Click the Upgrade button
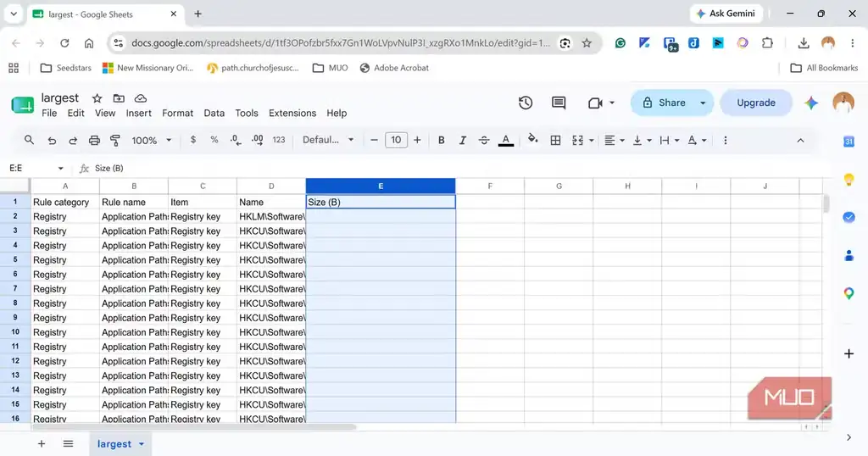The height and width of the screenshot is (456, 868). [x=756, y=103]
